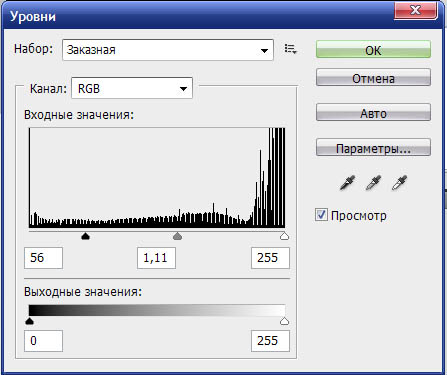Select the white point eyedropper
This screenshot has height=375, width=447.
pos(399,183)
